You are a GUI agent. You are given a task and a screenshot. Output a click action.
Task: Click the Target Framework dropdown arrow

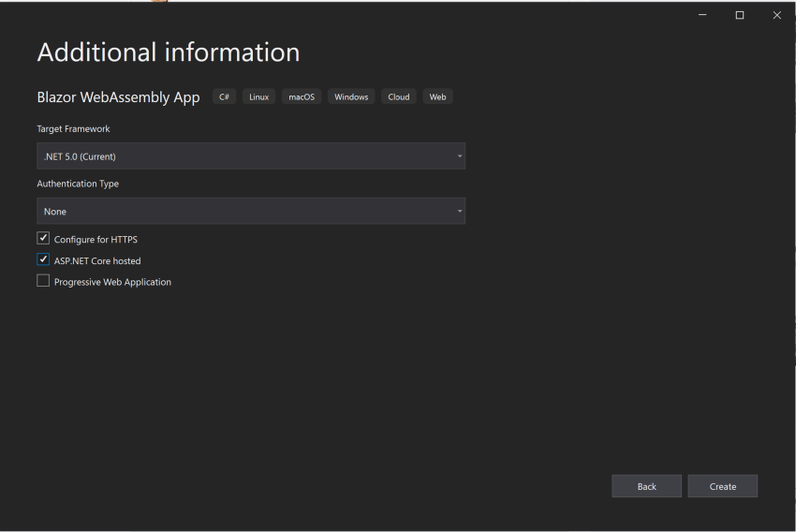tap(460, 156)
